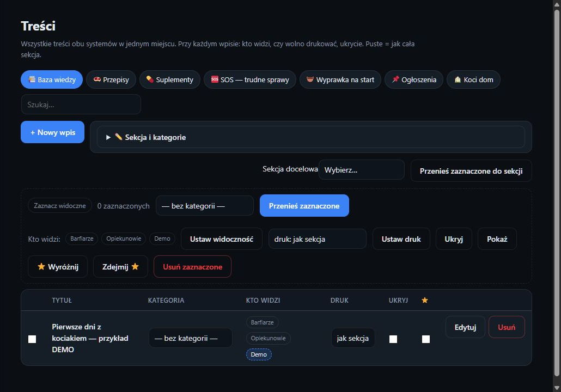Click the page's vertical scrollbar
Screen dimensions: 561x392
(557, 193)
